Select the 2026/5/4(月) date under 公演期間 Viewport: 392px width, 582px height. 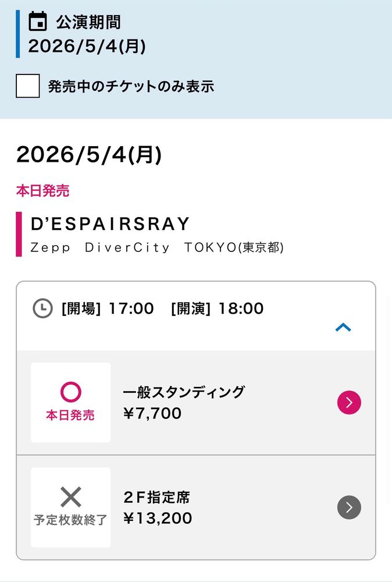[87, 46]
